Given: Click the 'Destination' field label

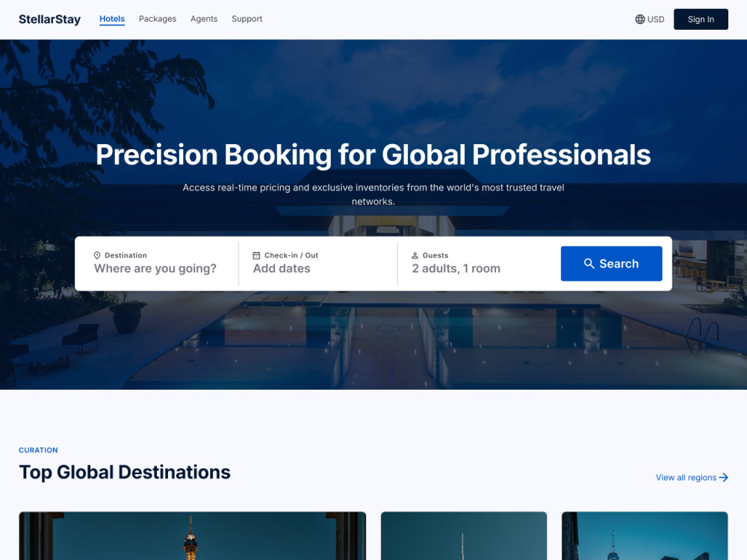Looking at the screenshot, I should point(125,255).
